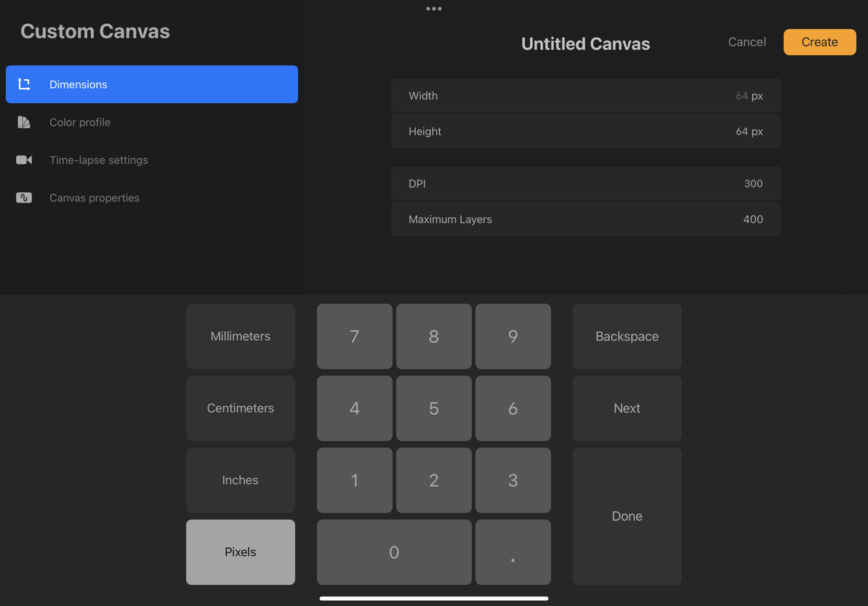Image resolution: width=868 pixels, height=606 pixels.
Task: Click the Canvas properties icon
Action: click(x=24, y=198)
